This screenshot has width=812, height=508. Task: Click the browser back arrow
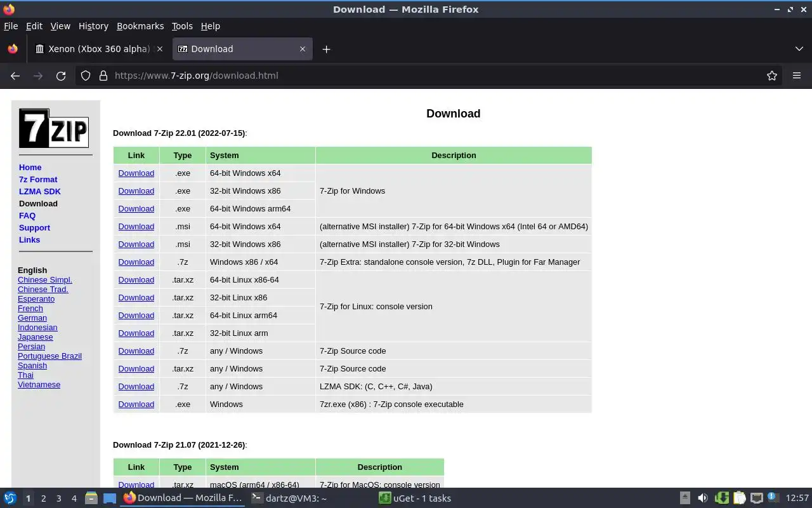point(15,76)
